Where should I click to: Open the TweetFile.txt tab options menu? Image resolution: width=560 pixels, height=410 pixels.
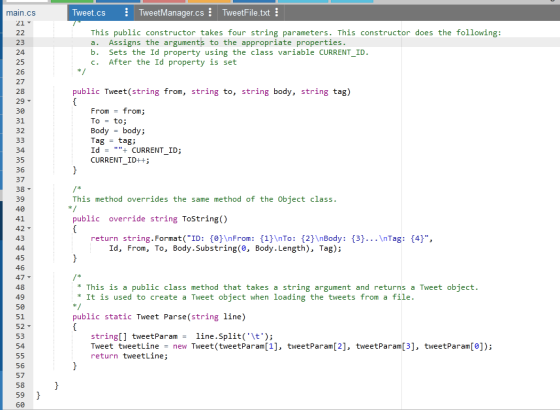[x=276, y=12]
